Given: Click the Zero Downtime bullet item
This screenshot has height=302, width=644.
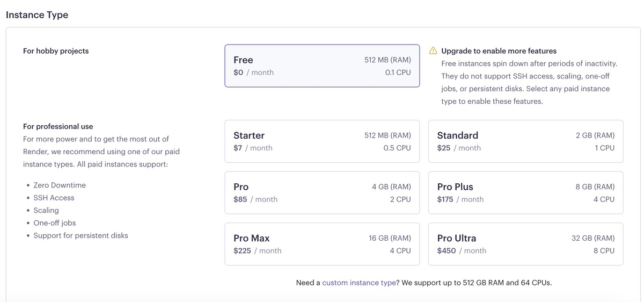Looking at the screenshot, I should tap(60, 185).
